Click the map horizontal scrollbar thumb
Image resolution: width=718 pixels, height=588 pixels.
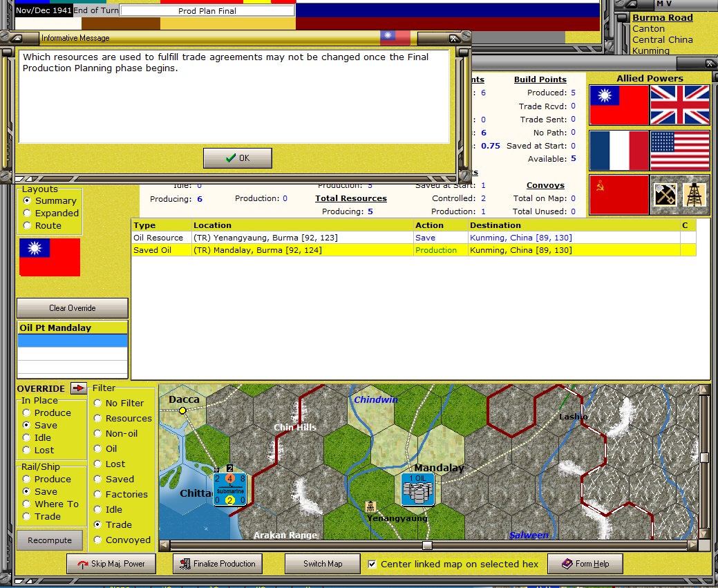coord(427,545)
